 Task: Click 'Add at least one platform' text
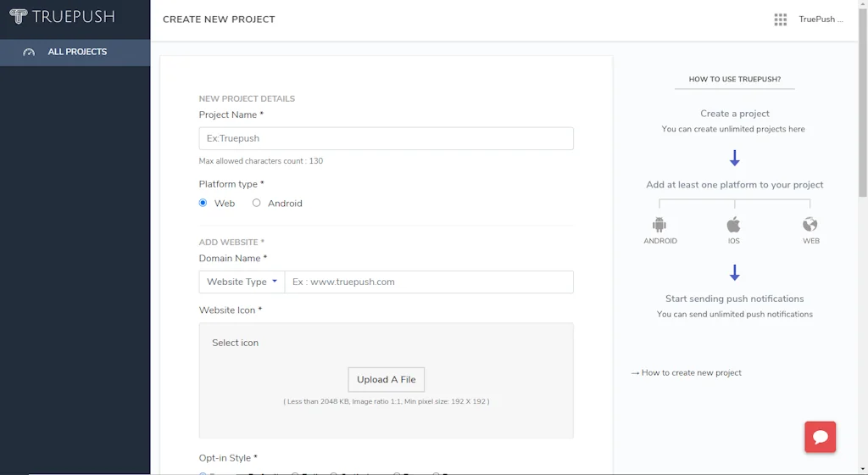[735, 185]
